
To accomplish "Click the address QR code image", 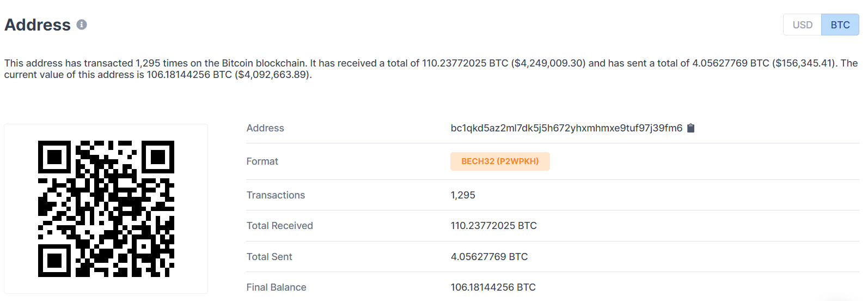I will 106,209.
